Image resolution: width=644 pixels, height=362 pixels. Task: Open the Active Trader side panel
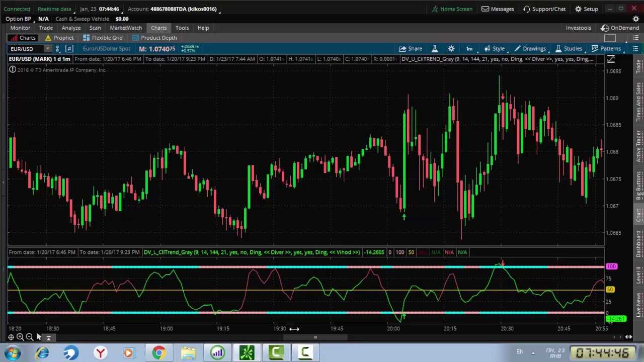tap(639, 146)
